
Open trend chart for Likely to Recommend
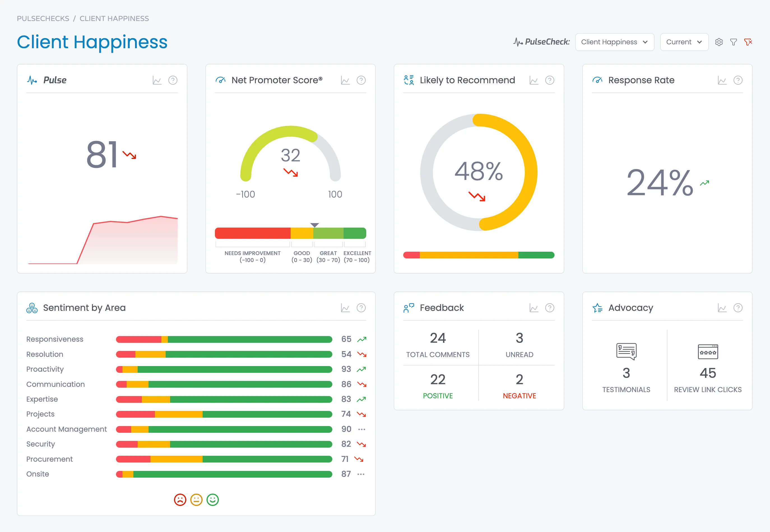point(534,80)
